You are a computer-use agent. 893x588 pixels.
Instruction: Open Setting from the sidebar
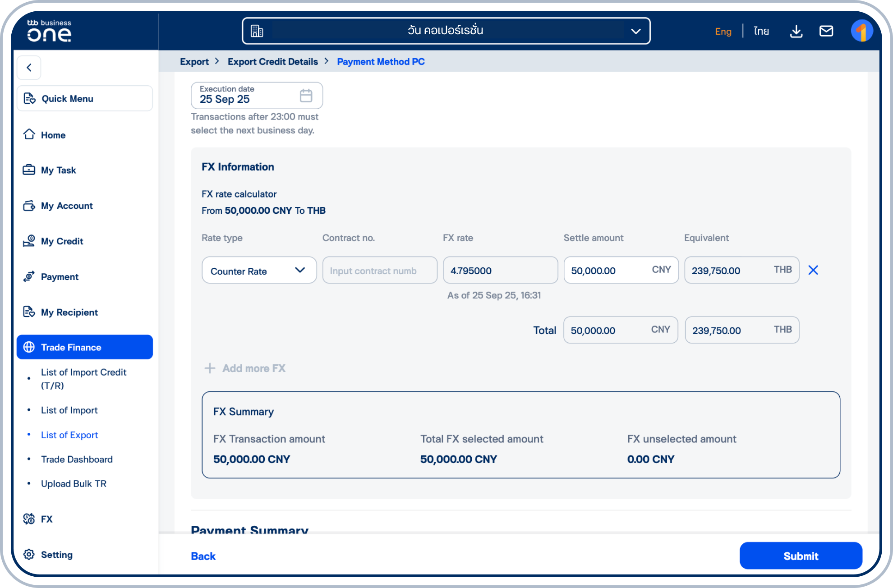coord(56,555)
